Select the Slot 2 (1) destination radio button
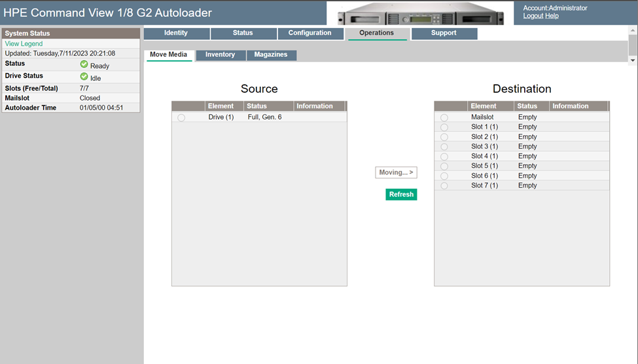Viewport: 638px width, 364px height. [444, 137]
